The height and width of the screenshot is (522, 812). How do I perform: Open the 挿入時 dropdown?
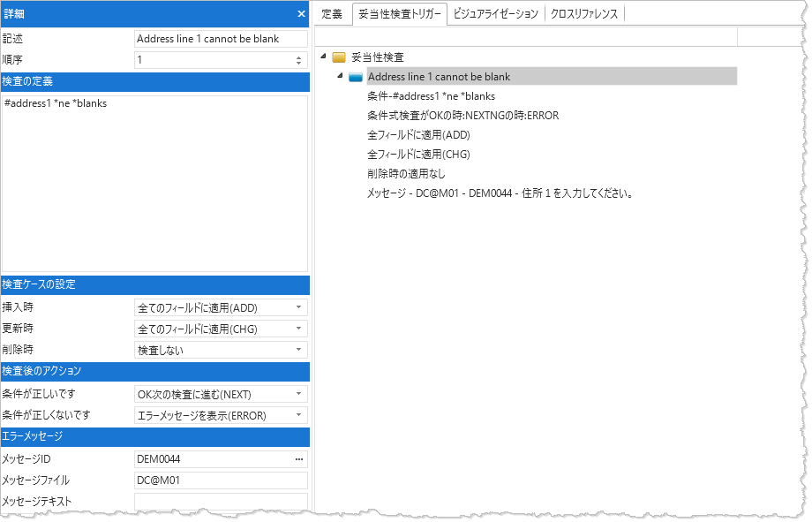[x=298, y=307]
